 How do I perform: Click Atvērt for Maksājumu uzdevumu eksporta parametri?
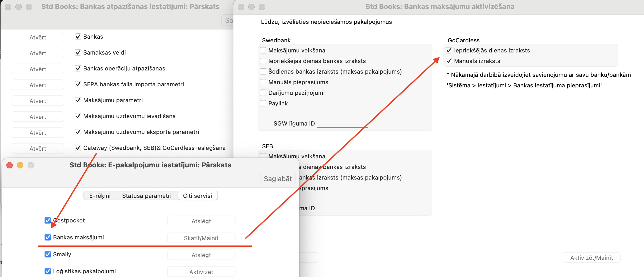coord(38,133)
